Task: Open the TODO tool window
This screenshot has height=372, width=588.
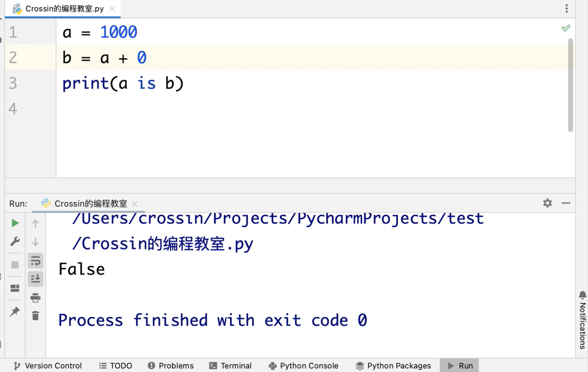Action: pos(115,365)
